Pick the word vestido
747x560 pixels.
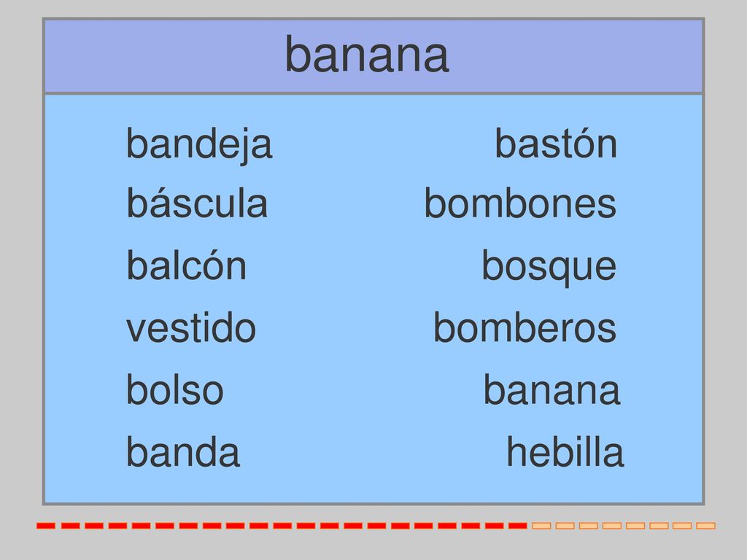191,327
